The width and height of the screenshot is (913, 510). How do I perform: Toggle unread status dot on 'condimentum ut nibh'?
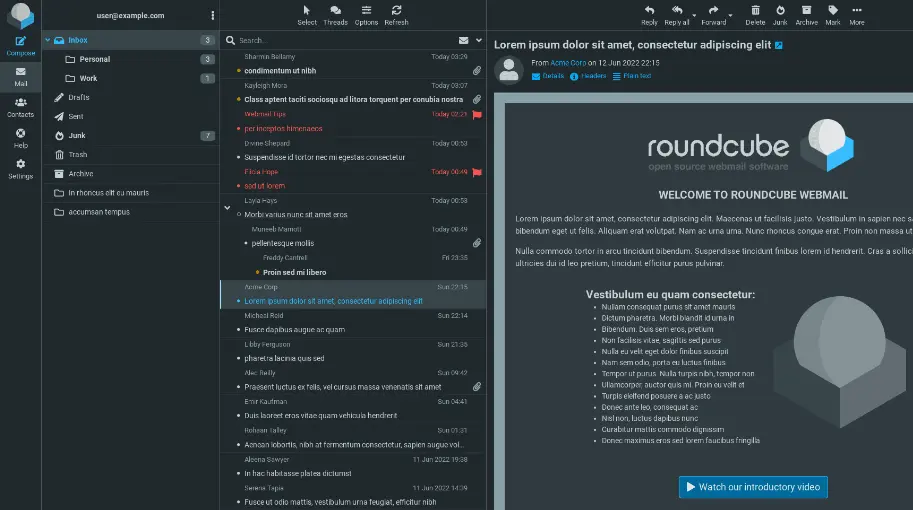click(239, 71)
